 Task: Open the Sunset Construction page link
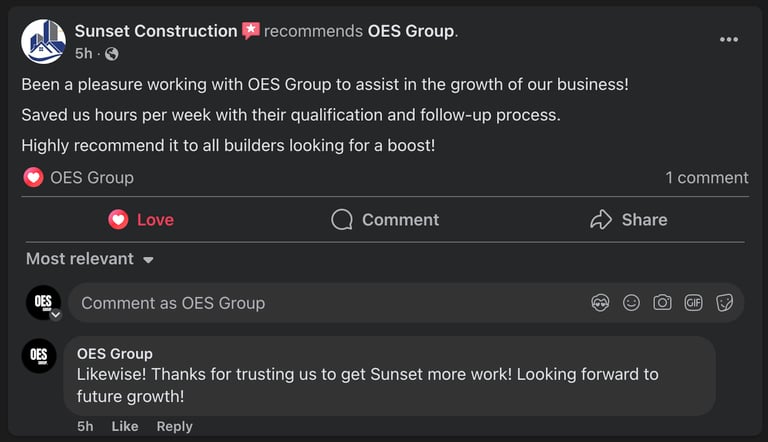(x=156, y=31)
